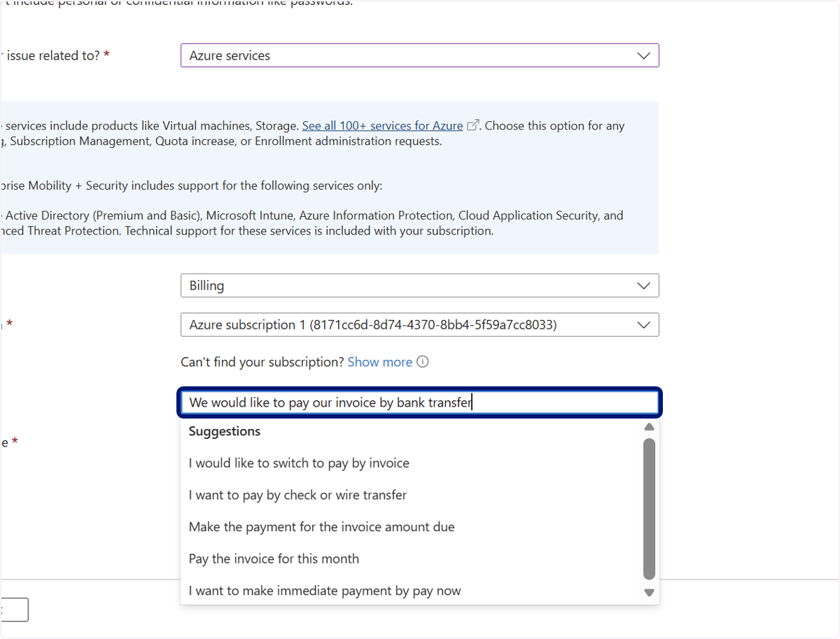Expand the Billing dropdown
Screen dimensions: 840x639
(419, 286)
